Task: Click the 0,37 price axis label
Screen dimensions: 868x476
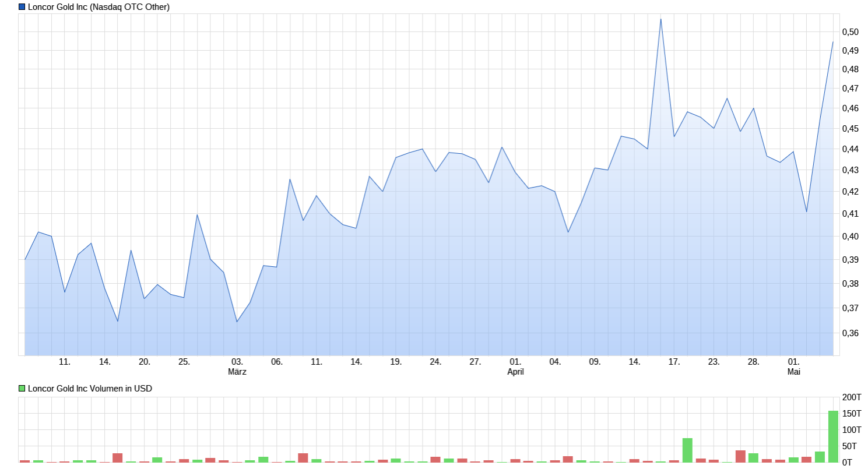Action: coord(851,308)
